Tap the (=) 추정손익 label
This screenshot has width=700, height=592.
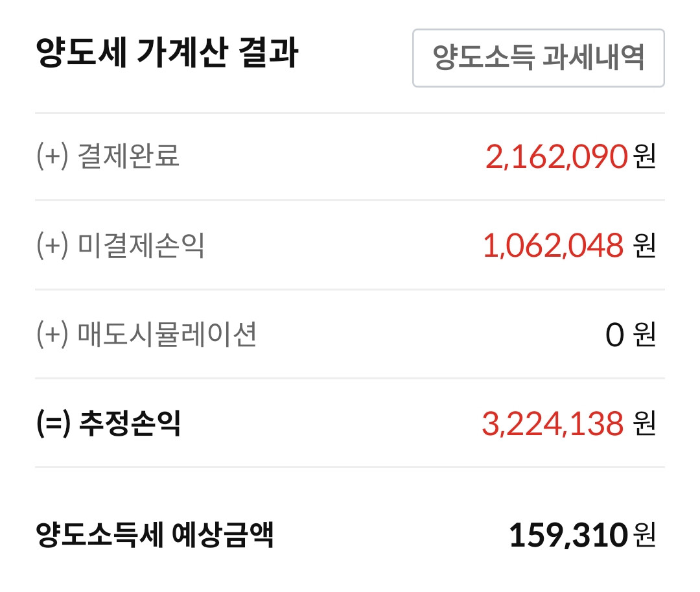[108, 423]
